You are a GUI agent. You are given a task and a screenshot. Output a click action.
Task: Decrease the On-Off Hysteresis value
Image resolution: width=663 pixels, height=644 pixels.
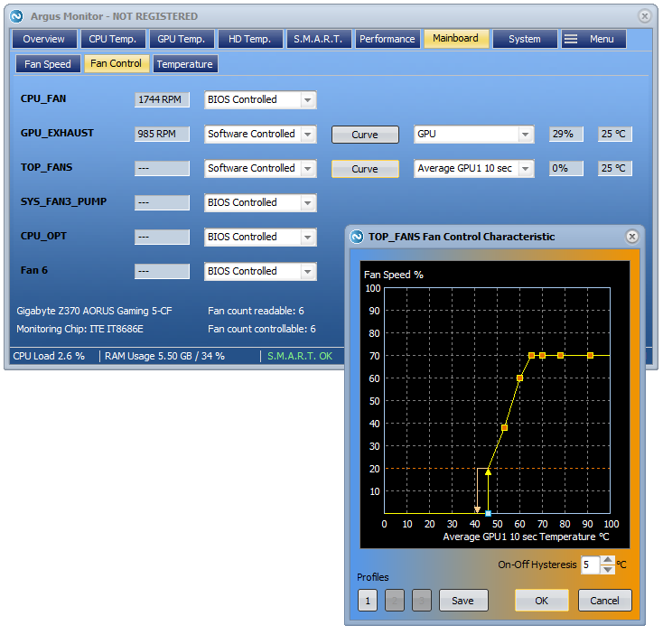(608, 569)
